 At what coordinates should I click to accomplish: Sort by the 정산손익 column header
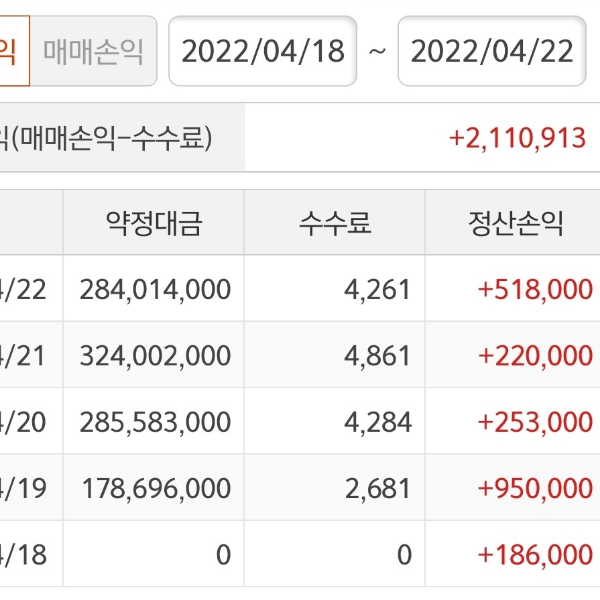coord(515,223)
